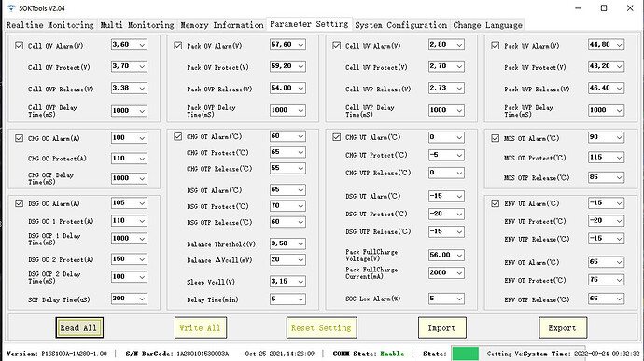Click the MOS OTP Release label
Image resolution: width=644 pixels, height=361 pixels.
[537, 178]
